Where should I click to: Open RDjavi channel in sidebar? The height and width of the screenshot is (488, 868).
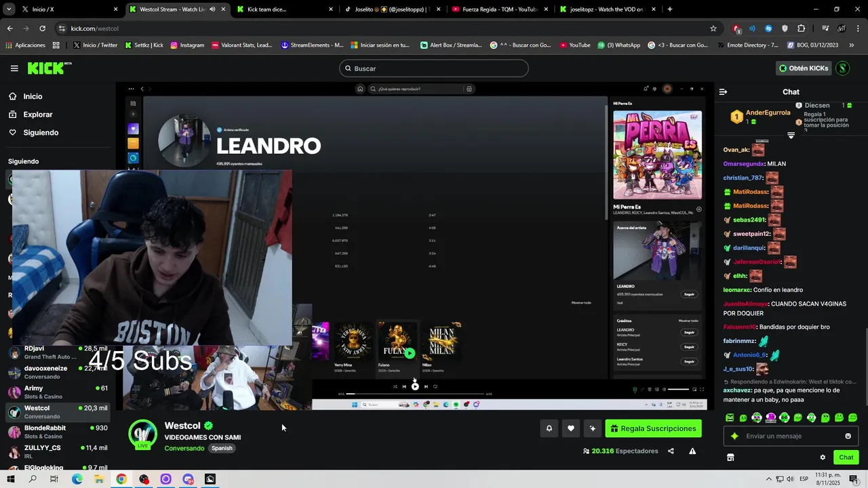coord(58,352)
